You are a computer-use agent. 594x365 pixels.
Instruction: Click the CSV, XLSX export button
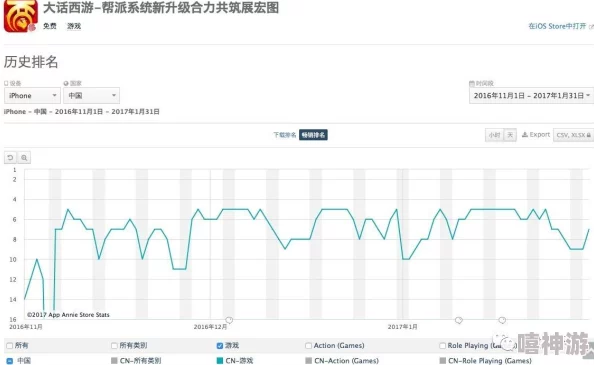coord(573,135)
